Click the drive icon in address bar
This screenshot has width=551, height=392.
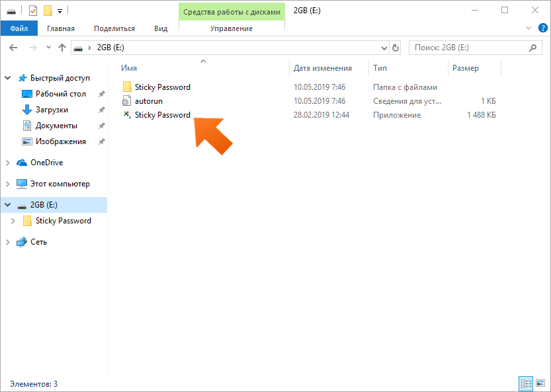pyautogui.click(x=78, y=48)
